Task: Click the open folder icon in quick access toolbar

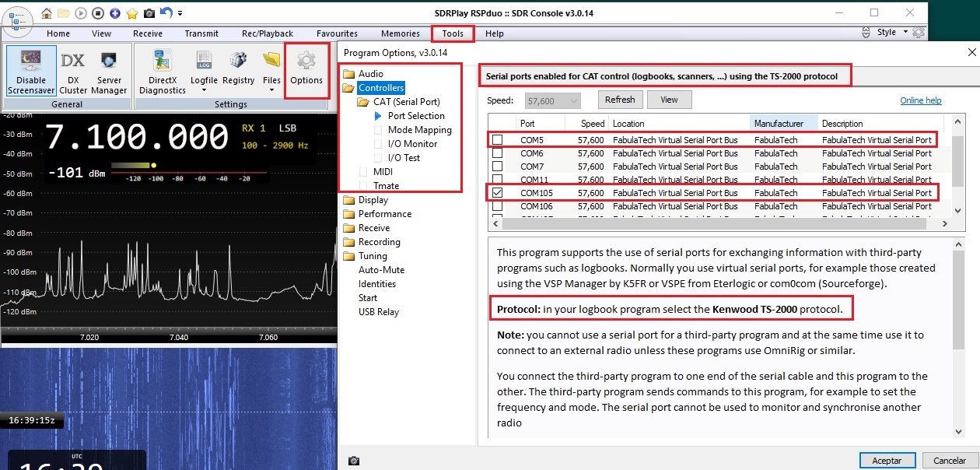Action: 64,13
